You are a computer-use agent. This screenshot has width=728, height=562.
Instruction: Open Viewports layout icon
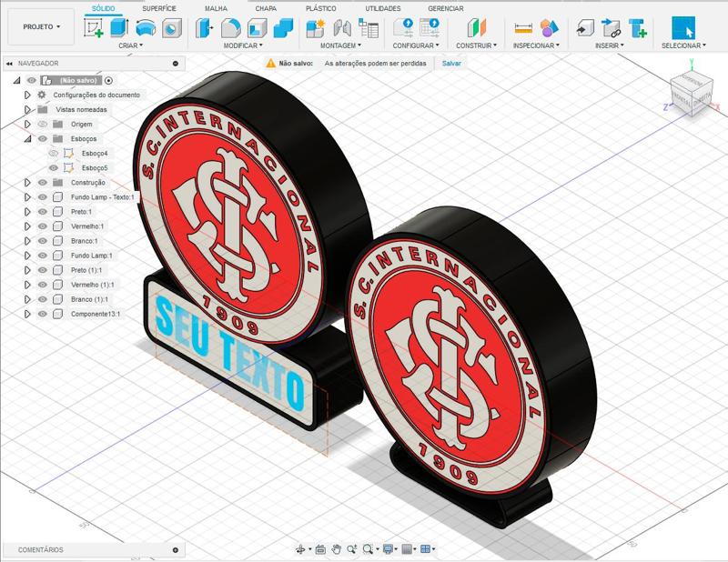click(425, 549)
